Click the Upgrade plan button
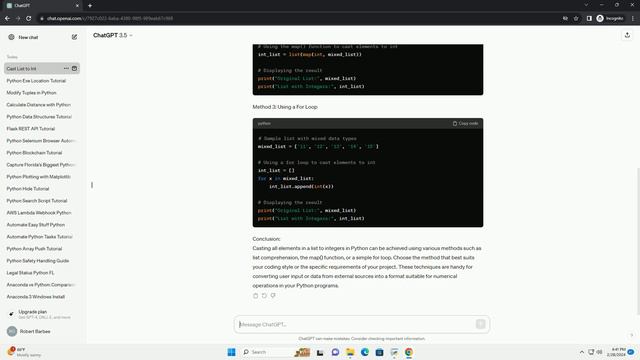Image resolution: width=640 pixels, height=360 pixels. point(42,314)
